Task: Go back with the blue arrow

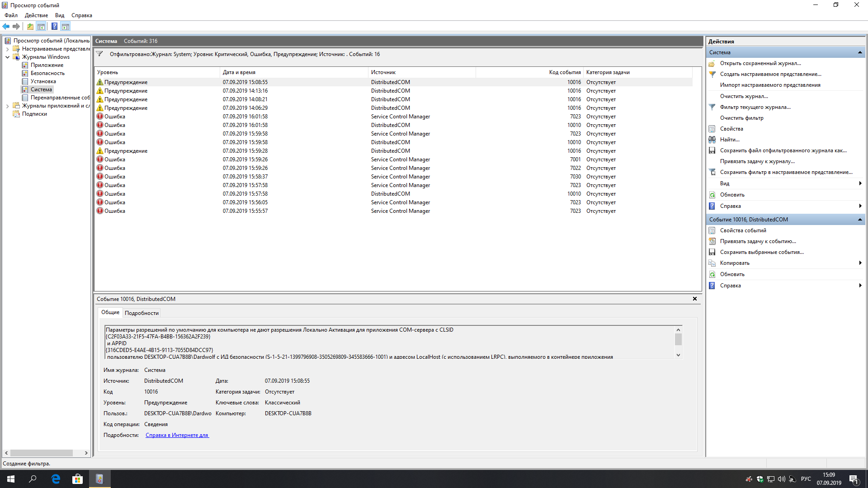Action: coord(6,26)
